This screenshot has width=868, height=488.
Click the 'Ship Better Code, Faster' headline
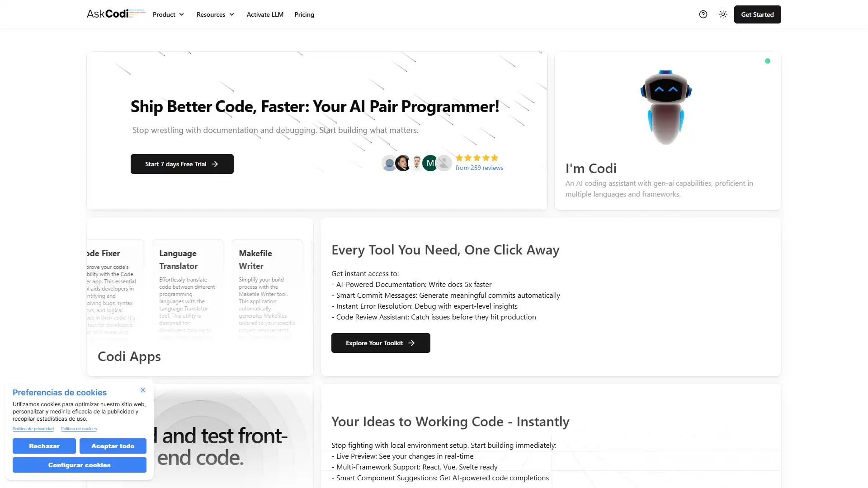click(x=315, y=107)
